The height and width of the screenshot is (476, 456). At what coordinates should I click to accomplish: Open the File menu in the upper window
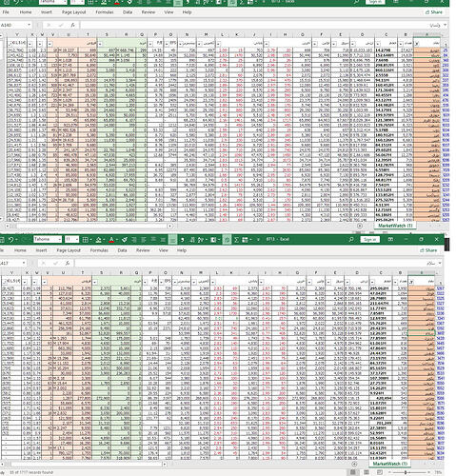point(6,12)
